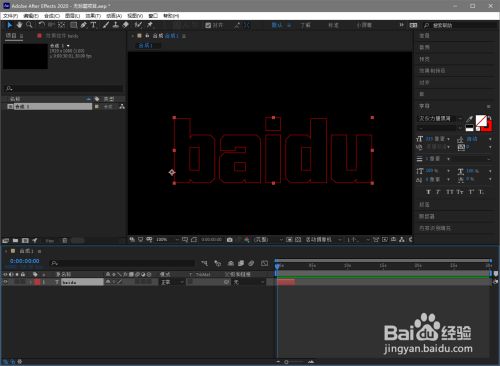Open the Help menu
The image size is (500, 366).
tap(171, 16)
